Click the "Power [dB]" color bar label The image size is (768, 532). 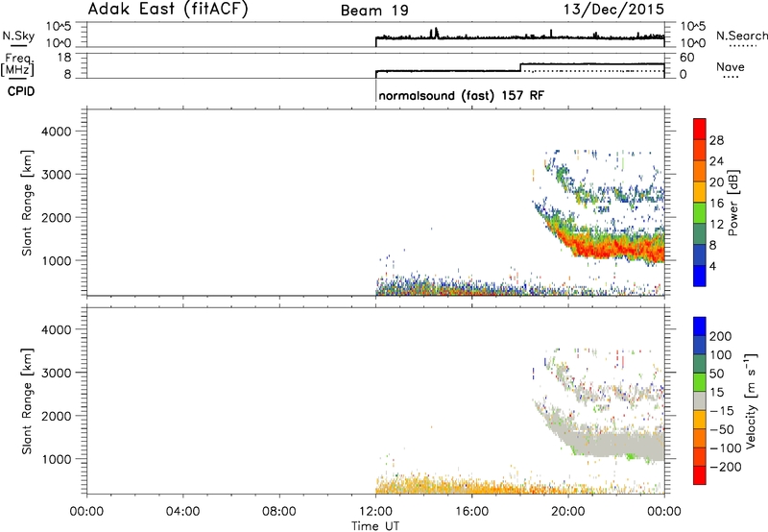click(x=732, y=203)
